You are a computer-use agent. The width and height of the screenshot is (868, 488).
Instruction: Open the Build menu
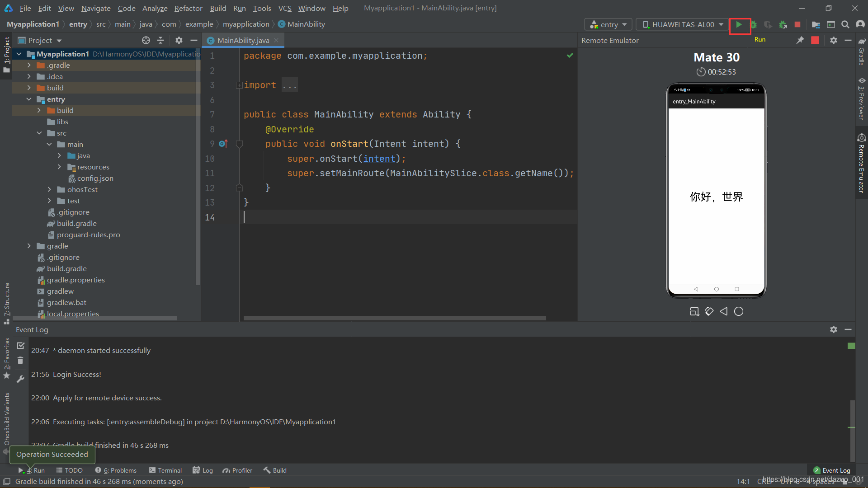pos(218,8)
